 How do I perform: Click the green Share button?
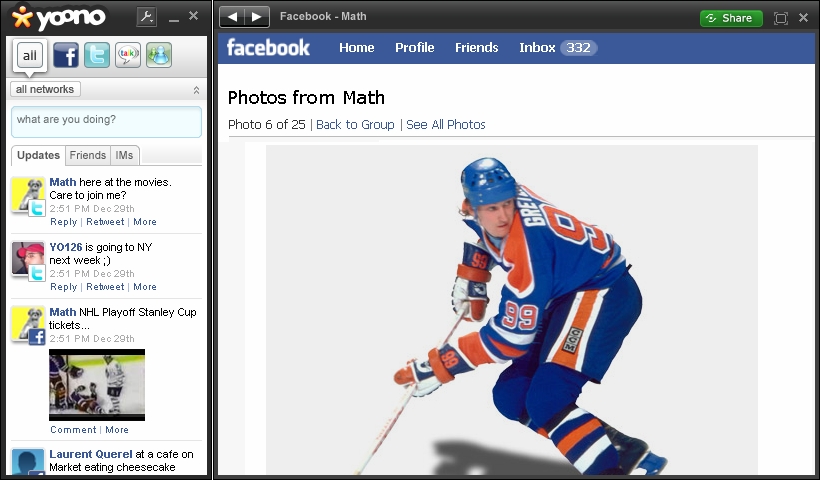click(x=731, y=18)
